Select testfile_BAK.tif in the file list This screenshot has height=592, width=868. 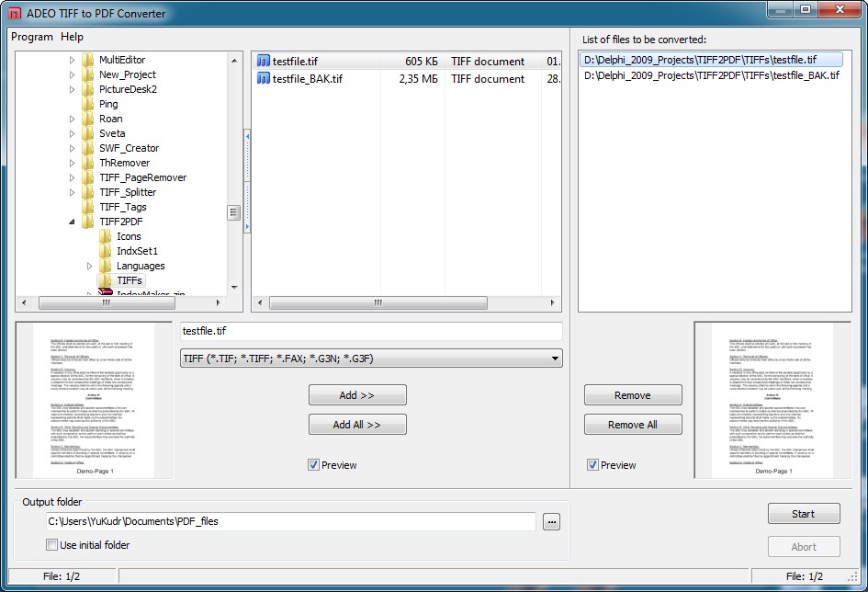coord(406,79)
